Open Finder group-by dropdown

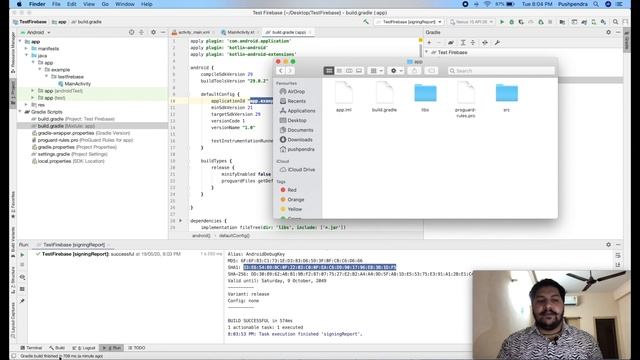(x=376, y=71)
